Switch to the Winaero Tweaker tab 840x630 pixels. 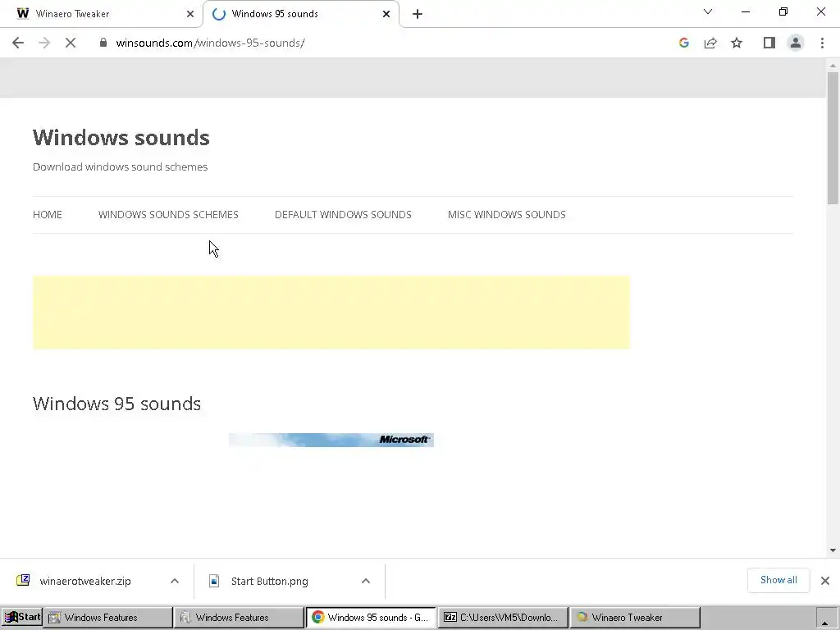(102, 14)
